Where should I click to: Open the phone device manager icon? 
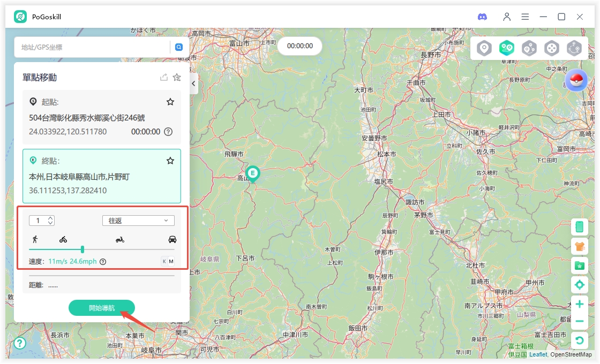coord(579,227)
